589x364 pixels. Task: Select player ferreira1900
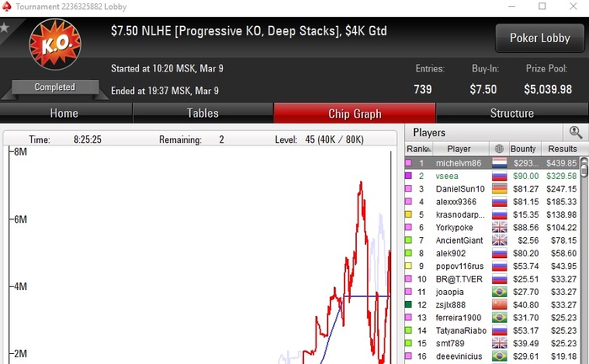click(492, 318)
